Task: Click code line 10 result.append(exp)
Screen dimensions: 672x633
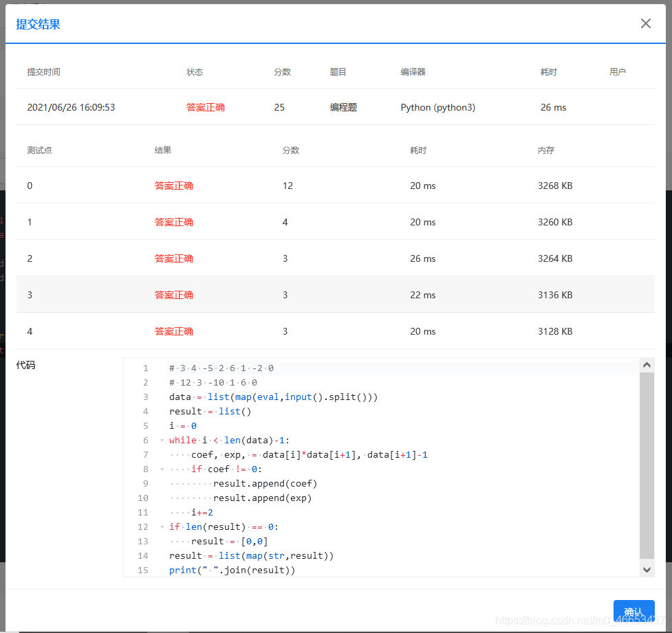Action: 262,498
